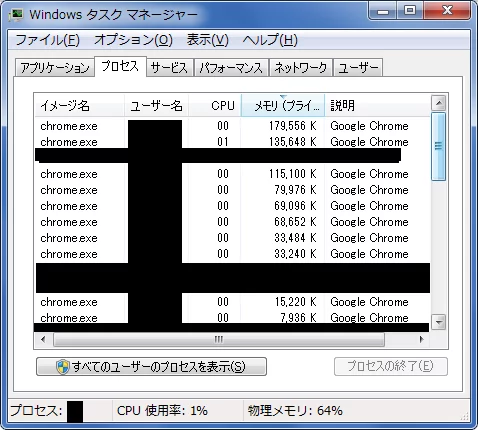Sort by the 説明 column header
Screen dimensions: 478x430
tap(377, 106)
